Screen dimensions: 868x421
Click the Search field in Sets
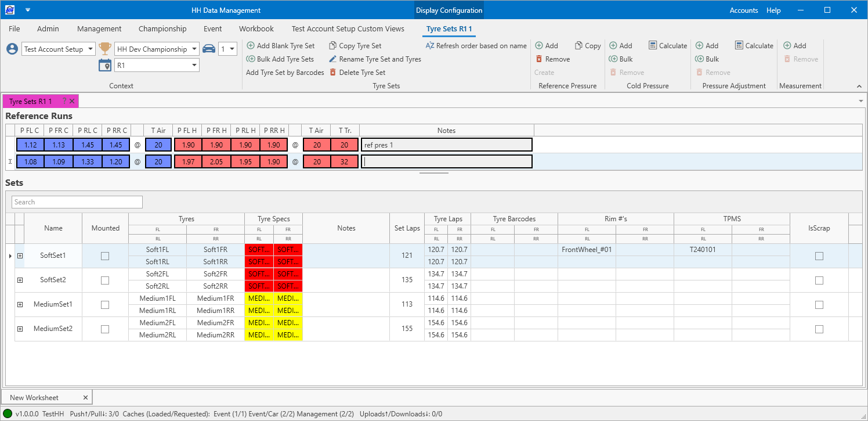point(77,202)
